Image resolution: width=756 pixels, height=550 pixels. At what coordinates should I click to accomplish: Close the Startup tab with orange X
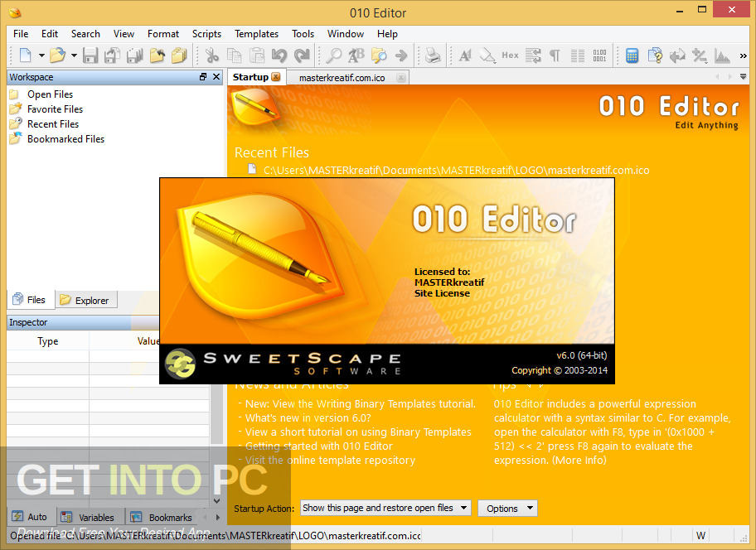[x=276, y=76]
